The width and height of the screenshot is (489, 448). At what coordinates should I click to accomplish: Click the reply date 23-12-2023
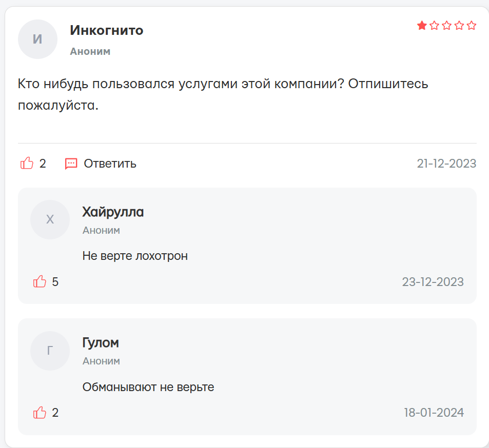pyautogui.click(x=433, y=282)
